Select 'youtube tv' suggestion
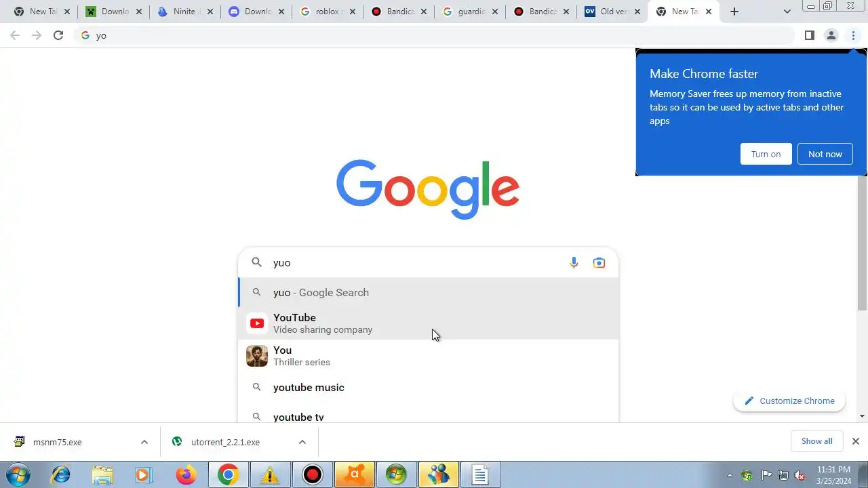 429,415
